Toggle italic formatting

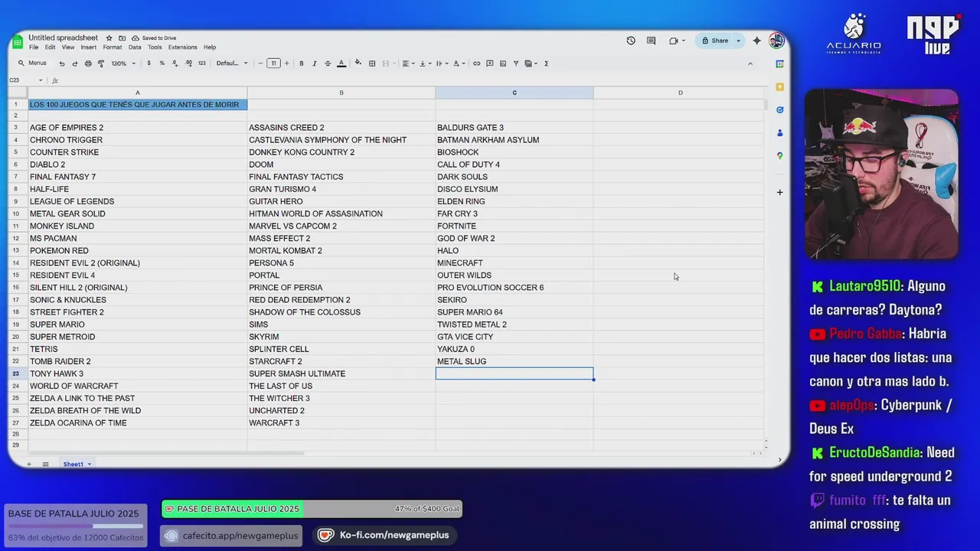(314, 64)
